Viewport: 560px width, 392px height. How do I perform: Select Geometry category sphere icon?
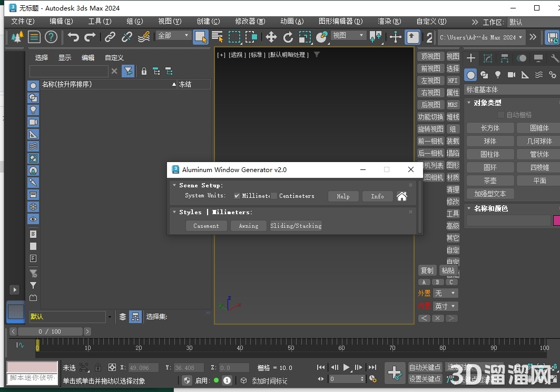(x=471, y=75)
